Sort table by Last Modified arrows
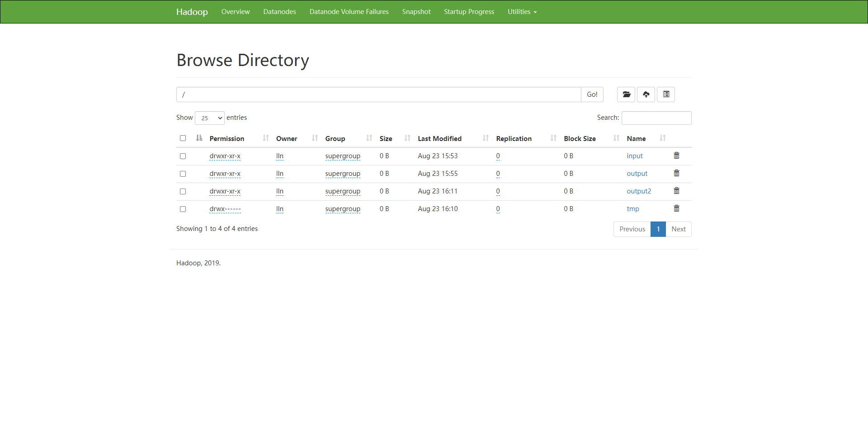This screenshot has height=438, width=868. click(x=486, y=138)
